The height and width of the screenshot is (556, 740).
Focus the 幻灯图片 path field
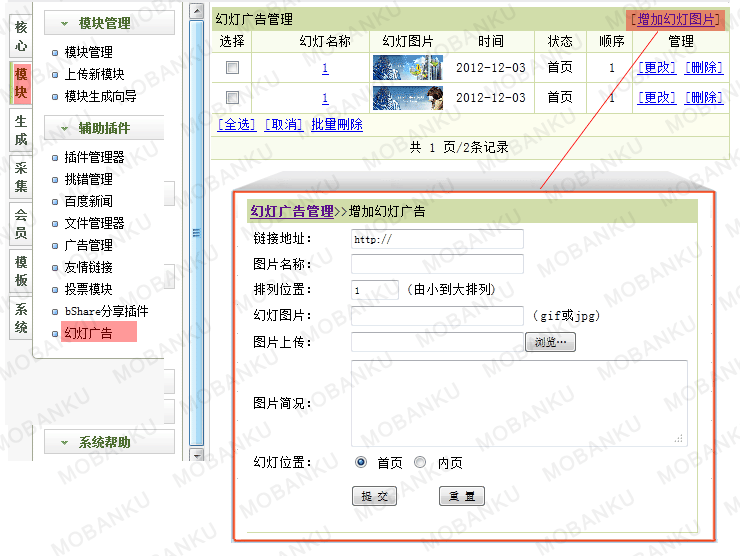tap(437, 316)
